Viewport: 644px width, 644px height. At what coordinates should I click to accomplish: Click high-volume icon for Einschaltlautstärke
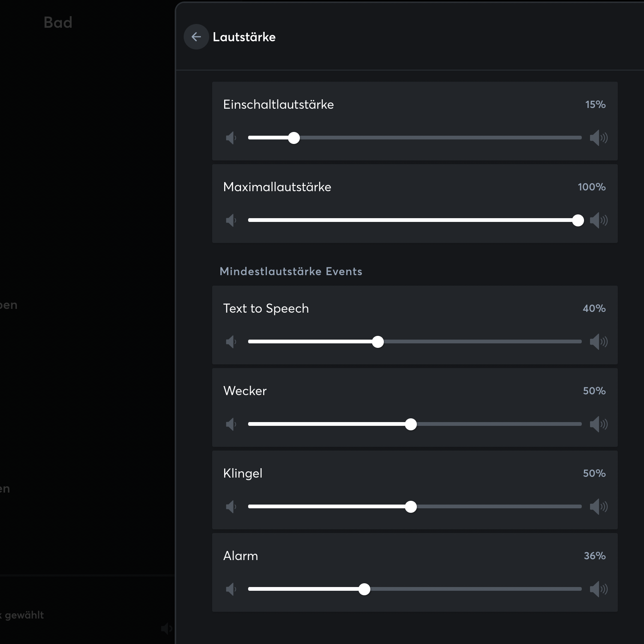click(598, 138)
